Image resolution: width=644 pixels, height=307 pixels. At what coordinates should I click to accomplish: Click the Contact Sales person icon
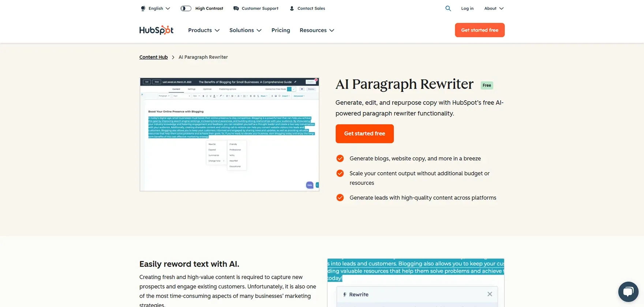tap(292, 8)
